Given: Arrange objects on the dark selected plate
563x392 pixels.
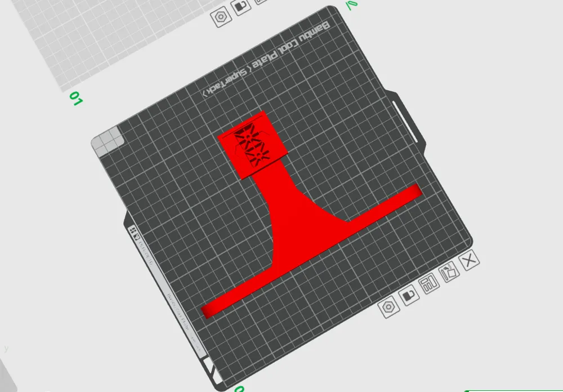Looking at the screenshot, I should [x=428, y=283].
